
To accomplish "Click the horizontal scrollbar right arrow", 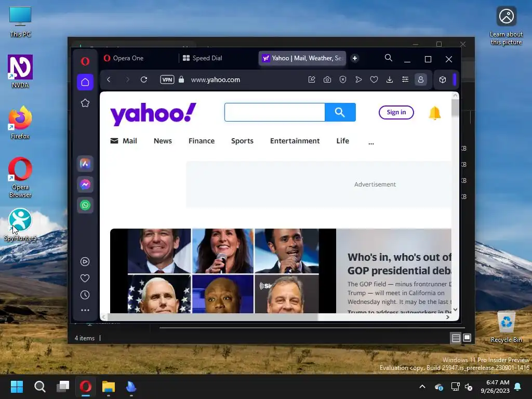I will click(x=448, y=317).
